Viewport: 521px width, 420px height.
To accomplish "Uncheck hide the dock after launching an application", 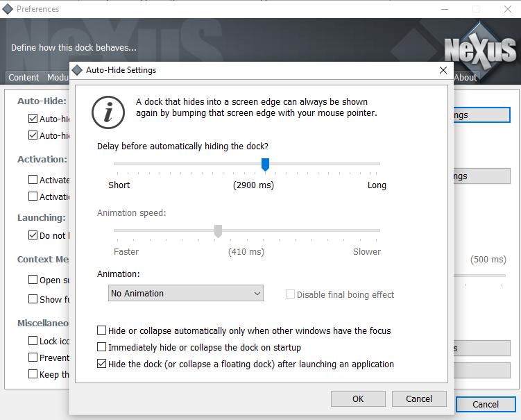I will click(103, 364).
